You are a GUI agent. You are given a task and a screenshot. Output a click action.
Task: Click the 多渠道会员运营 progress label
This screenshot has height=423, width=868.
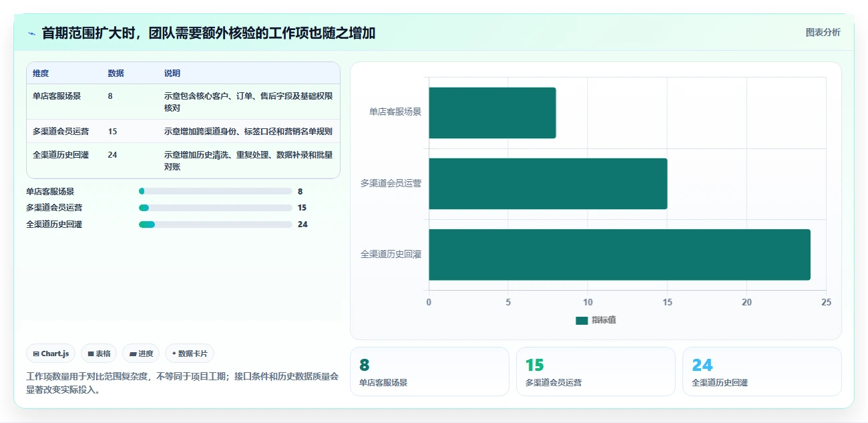click(x=54, y=208)
